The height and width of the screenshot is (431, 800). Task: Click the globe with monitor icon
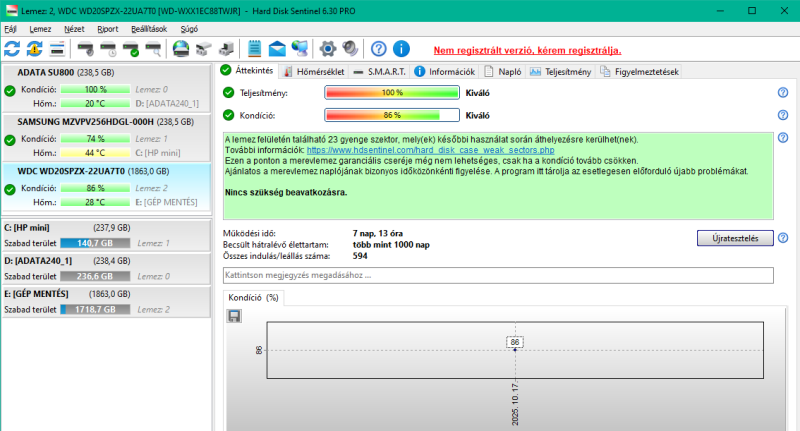pos(299,49)
